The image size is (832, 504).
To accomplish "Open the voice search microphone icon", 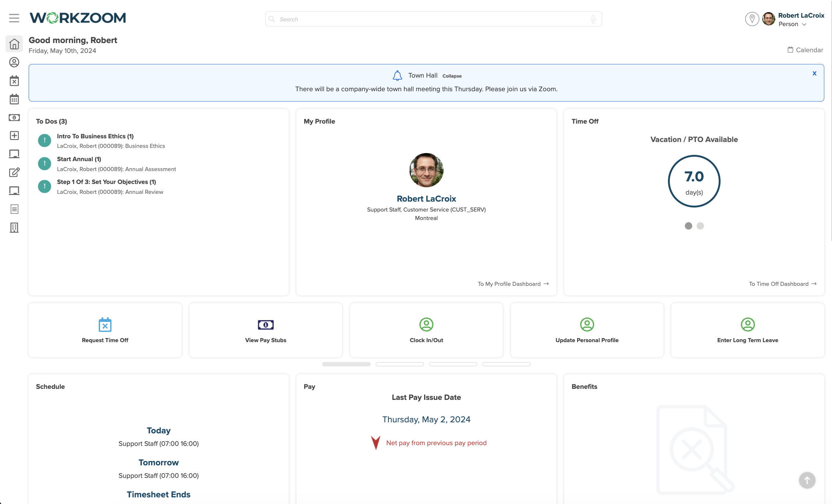I will pos(593,19).
